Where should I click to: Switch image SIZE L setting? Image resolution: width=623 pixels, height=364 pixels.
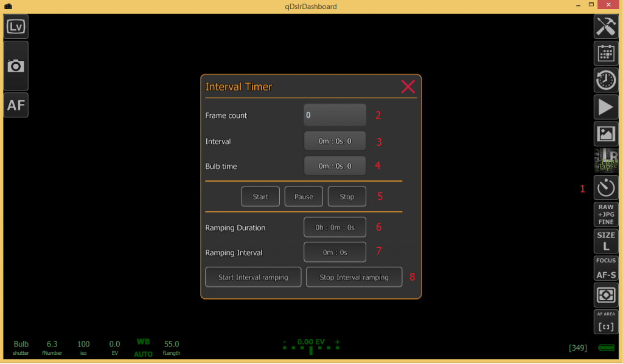[605, 241]
